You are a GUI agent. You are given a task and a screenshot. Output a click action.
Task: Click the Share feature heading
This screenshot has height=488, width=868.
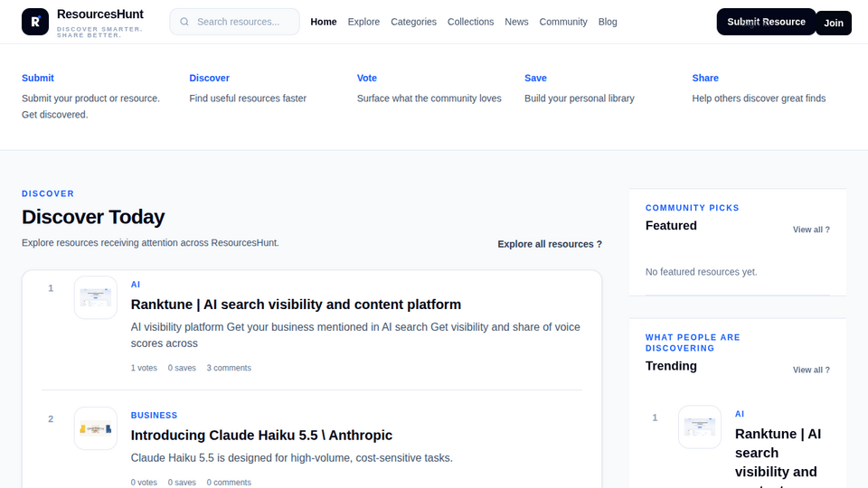705,78
